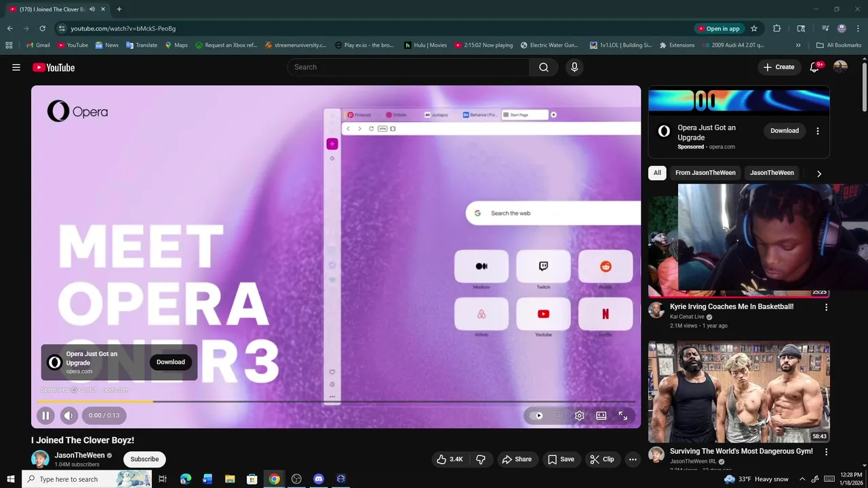Open the All Bookmarks folder

click(839, 45)
